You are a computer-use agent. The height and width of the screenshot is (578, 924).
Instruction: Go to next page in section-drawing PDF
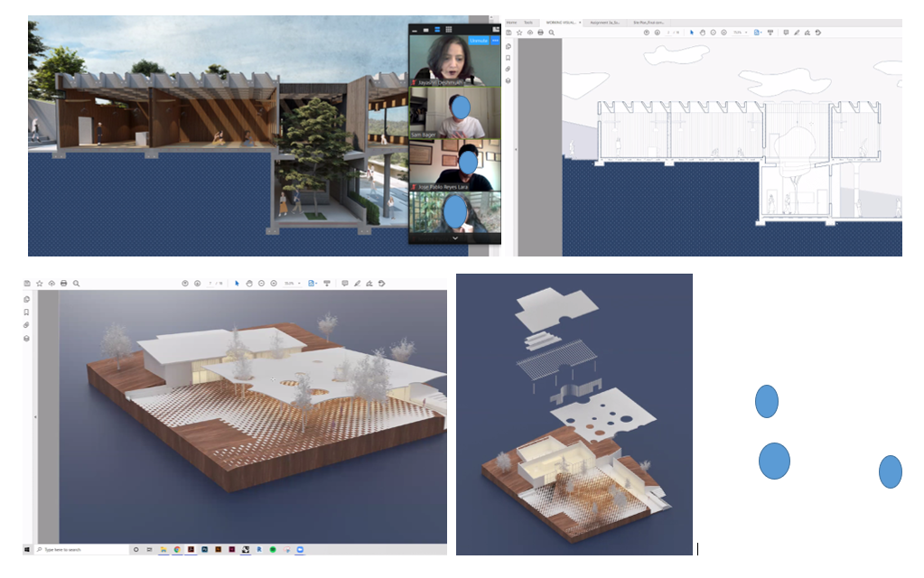tap(657, 33)
